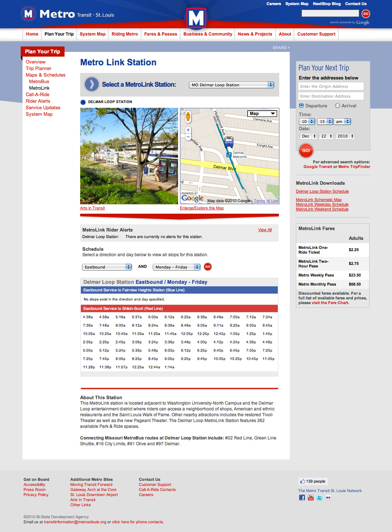Screen dimensions: 392x532
Task: Click the Delmar Loop station photo
Action: pyautogui.click(x=129, y=156)
